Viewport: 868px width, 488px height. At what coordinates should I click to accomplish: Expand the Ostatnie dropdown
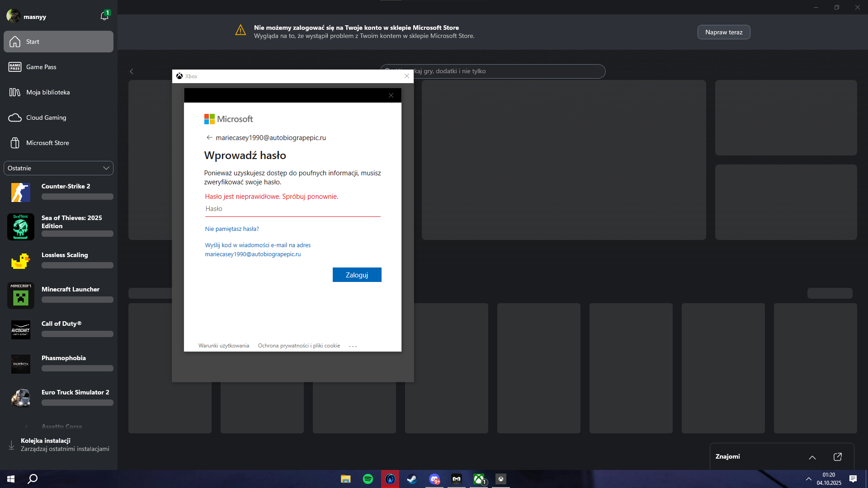click(x=58, y=168)
